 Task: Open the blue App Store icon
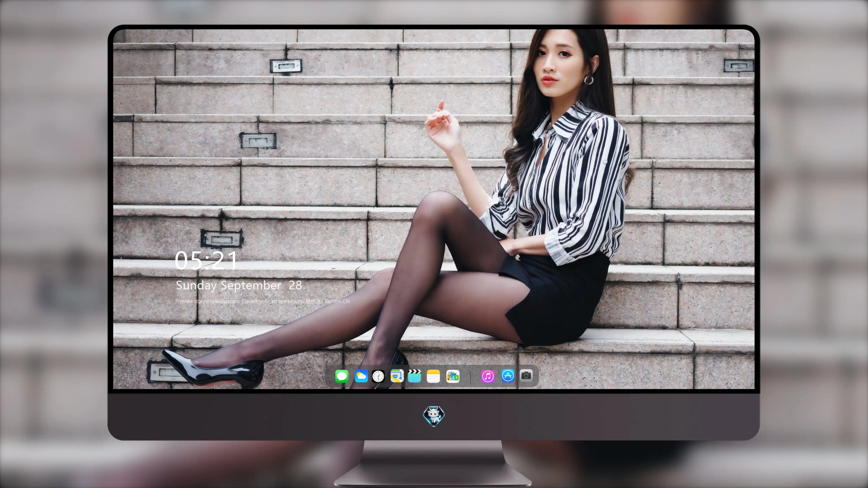coord(508,376)
